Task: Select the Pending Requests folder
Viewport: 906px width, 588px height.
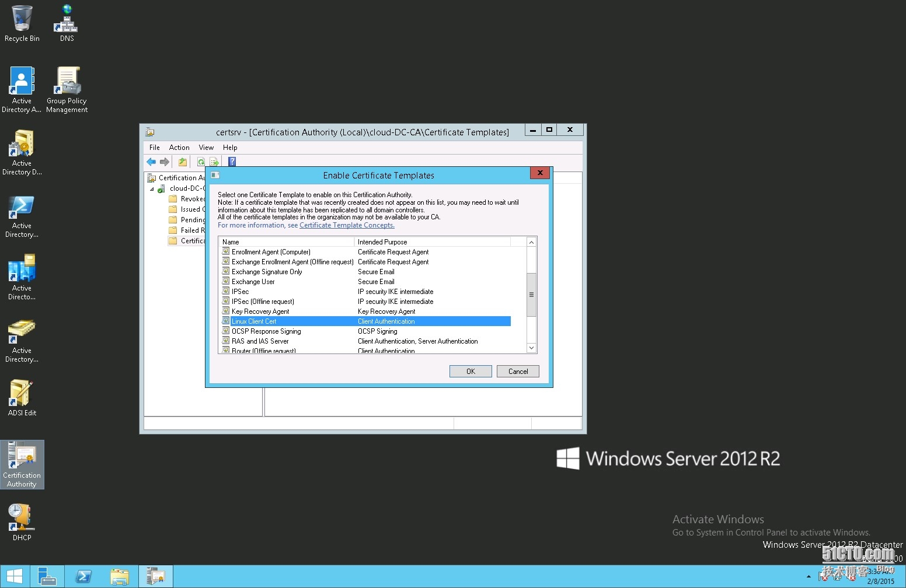Action: pos(187,220)
